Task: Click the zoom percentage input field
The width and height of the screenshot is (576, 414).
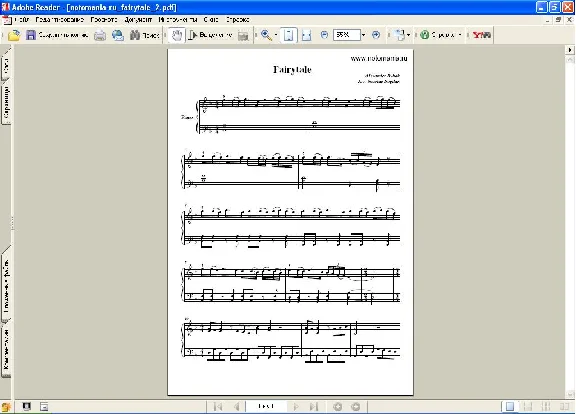Action: point(347,35)
